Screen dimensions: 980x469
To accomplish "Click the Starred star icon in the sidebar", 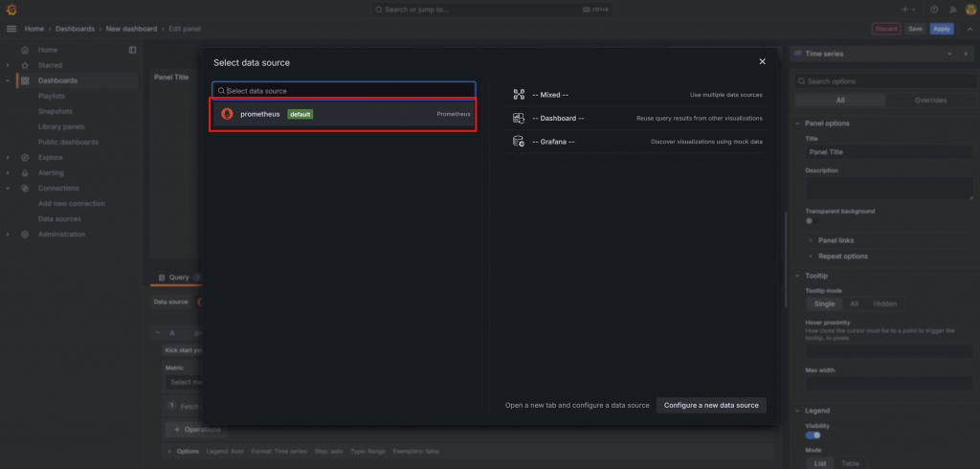I will [x=25, y=65].
